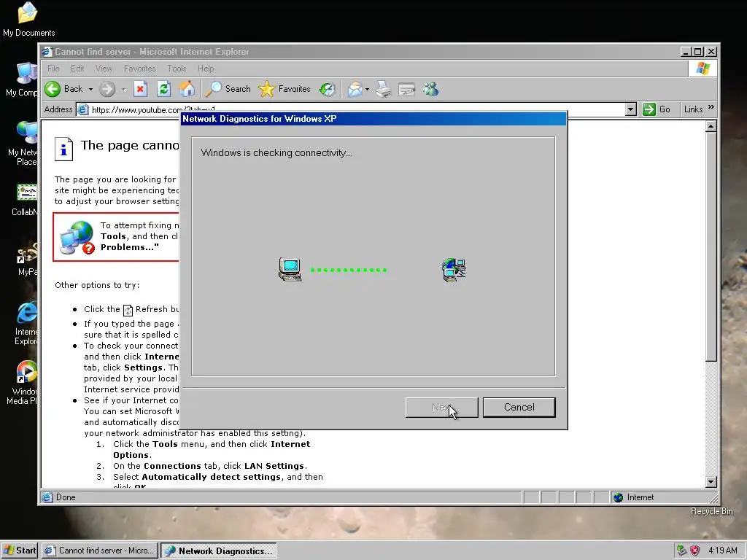Open the File menu
The height and width of the screenshot is (560, 747).
click(53, 69)
